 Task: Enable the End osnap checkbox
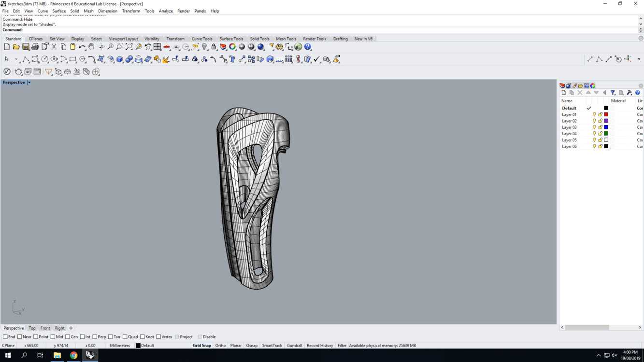point(5,337)
